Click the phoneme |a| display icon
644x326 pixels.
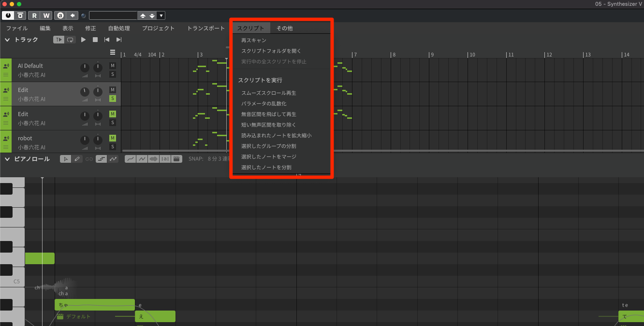(165, 159)
